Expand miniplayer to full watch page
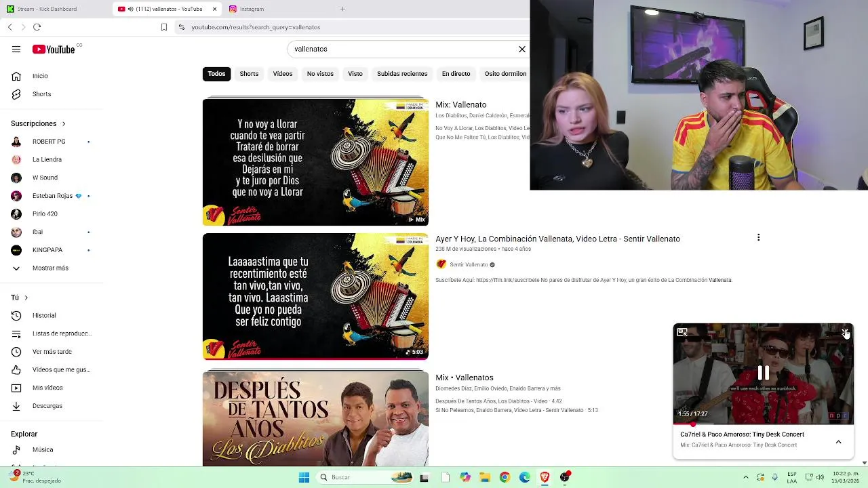The height and width of the screenshot is (488, 868). [682, 332]
